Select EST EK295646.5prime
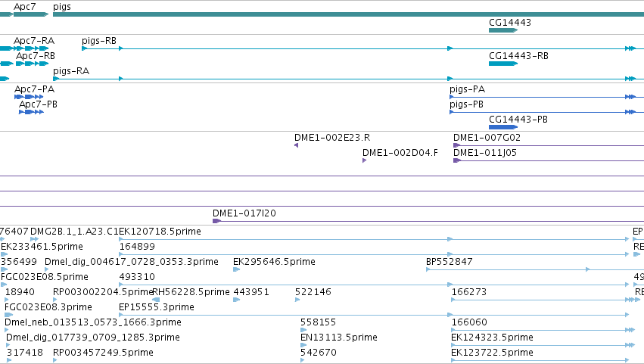The height and width of the screenshot is (364, 644). (274, 262)
